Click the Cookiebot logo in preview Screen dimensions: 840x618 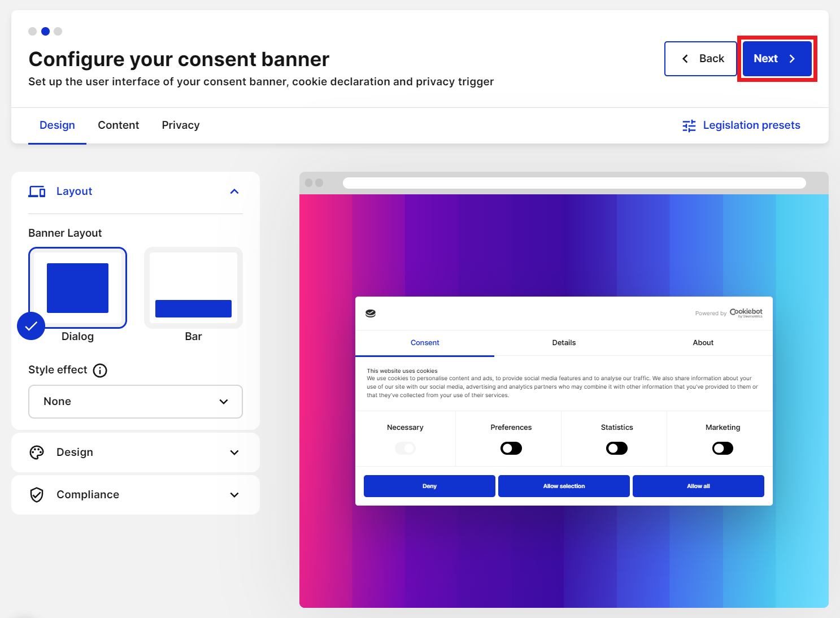click(746, 312)
